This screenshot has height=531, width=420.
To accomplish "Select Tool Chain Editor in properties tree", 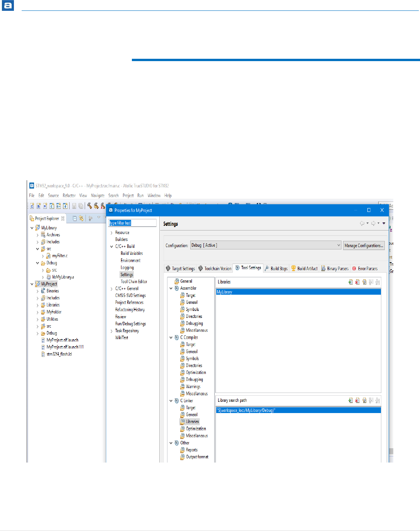I will 134,282.
